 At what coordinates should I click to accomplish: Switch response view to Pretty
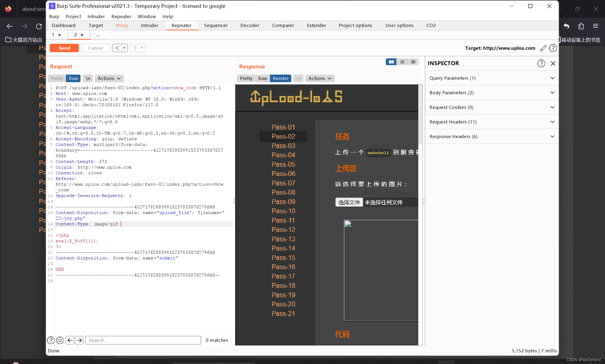[246, 78]
